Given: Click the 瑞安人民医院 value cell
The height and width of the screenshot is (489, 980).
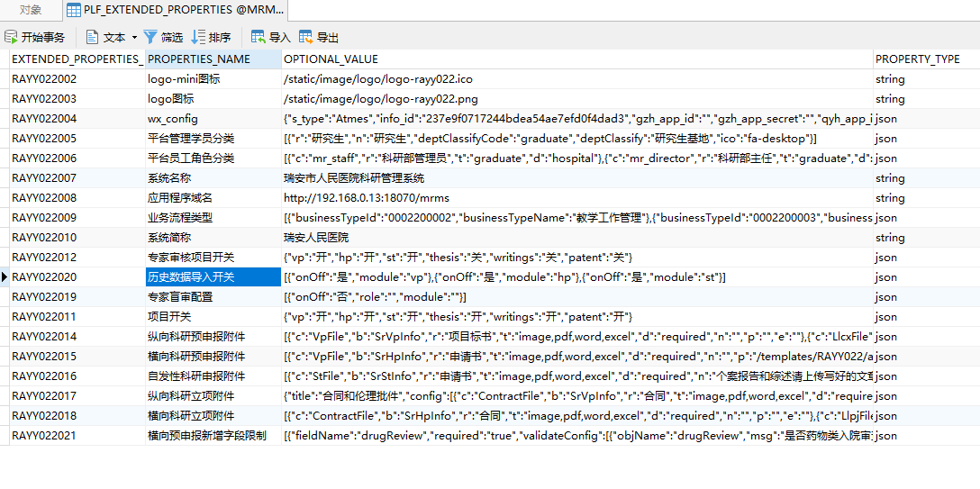Looking at the screenshot, I should tap(576, 238).
